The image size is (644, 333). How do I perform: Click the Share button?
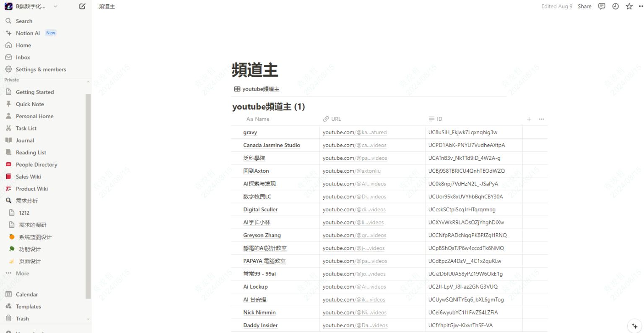pos(584,6)
